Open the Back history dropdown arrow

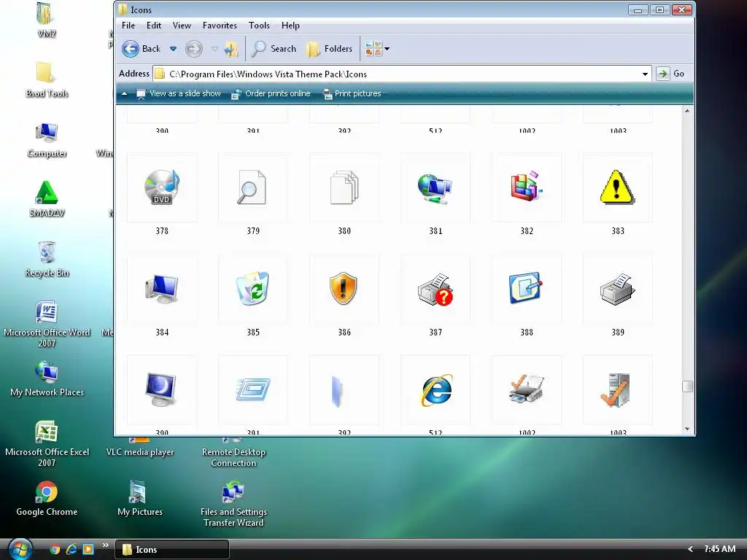pyautogui.click(x=174, y=49)
